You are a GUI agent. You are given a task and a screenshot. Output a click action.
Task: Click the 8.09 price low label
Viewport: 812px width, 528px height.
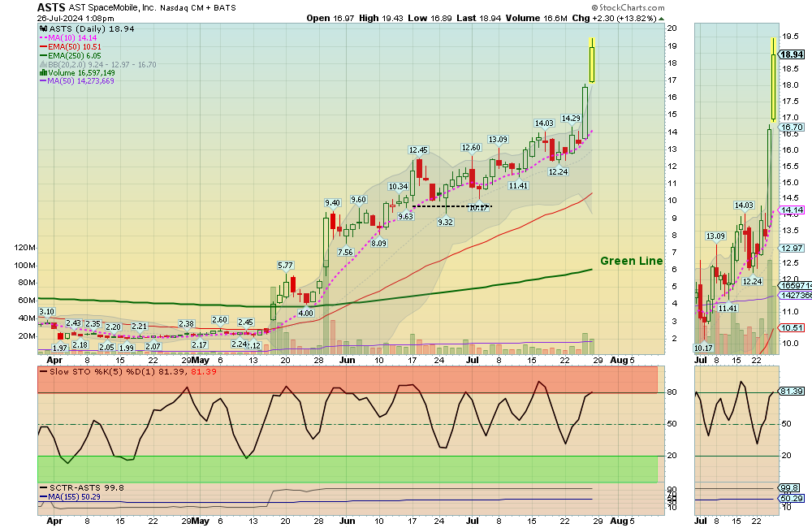[x=379, y=243]
